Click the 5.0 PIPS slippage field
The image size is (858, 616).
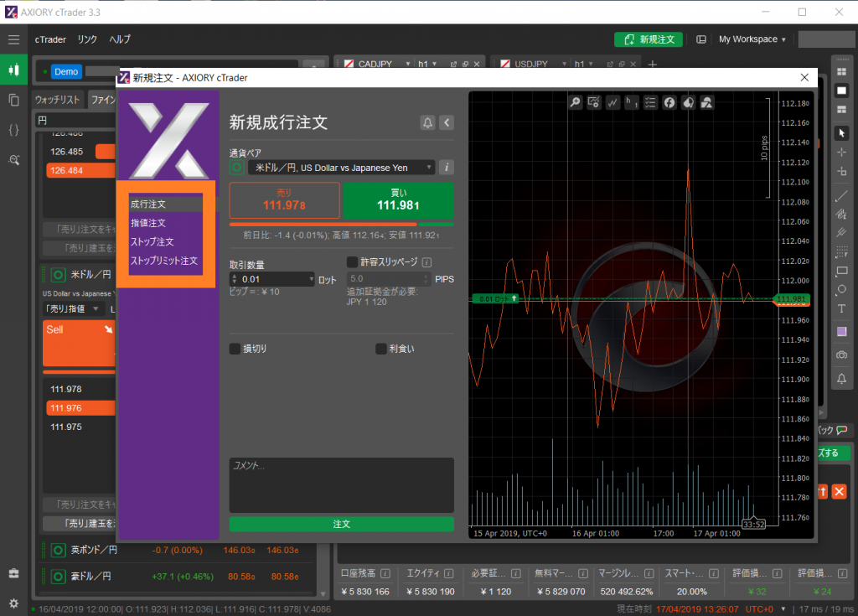tap(389, 279)
